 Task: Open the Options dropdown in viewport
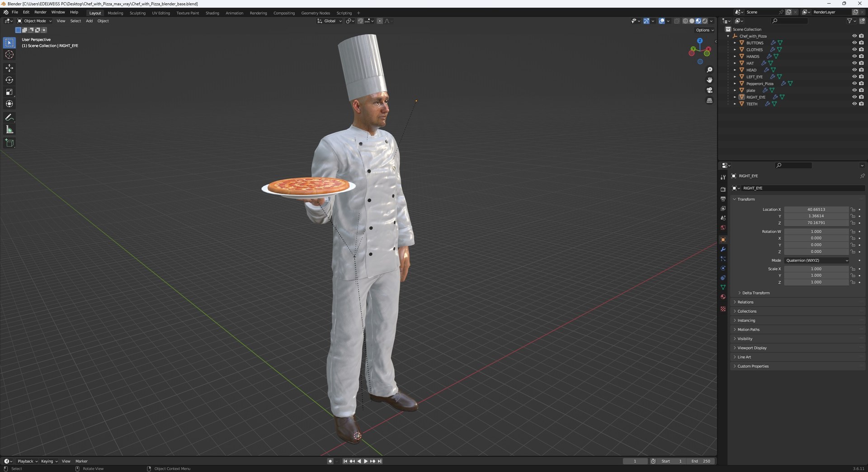tap(705, 30)
